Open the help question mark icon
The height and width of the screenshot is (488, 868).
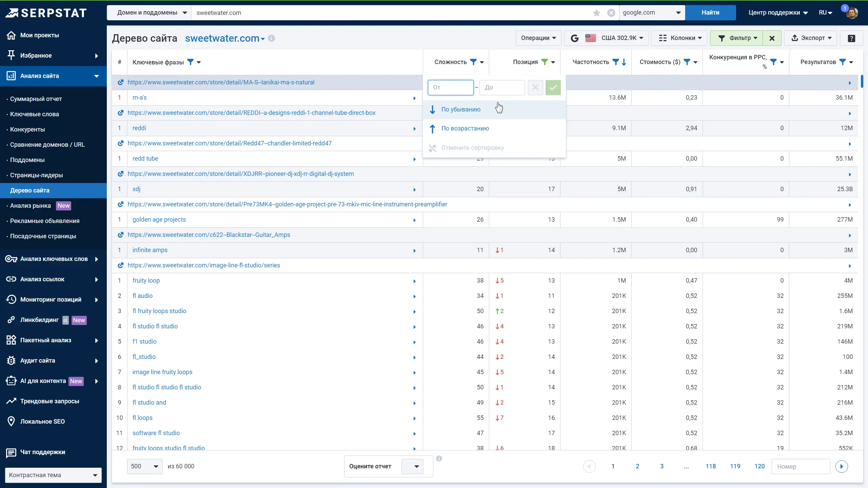(851, 38)
